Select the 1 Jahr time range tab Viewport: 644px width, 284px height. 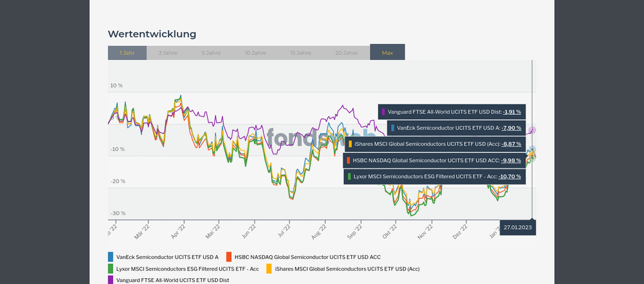click(x=127, y=52)
